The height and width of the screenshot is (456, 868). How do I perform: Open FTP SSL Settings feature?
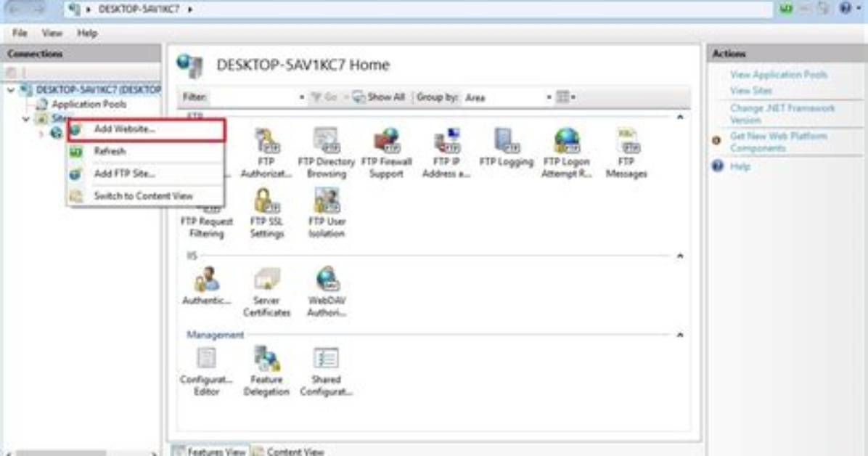tap(266, 213)
